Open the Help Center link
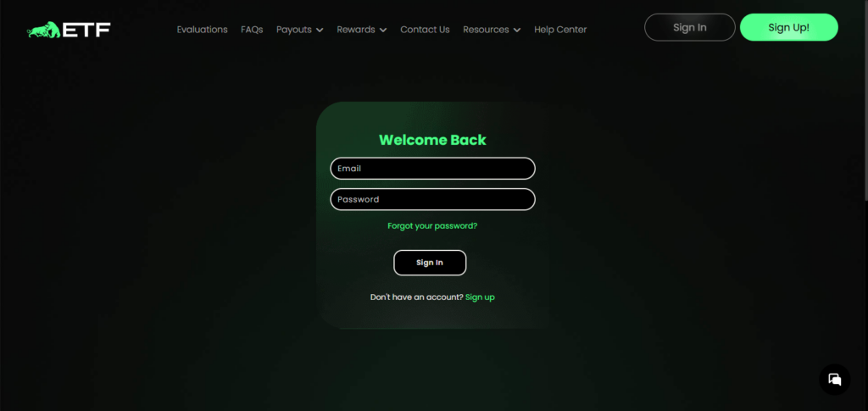 coord(560,30)
